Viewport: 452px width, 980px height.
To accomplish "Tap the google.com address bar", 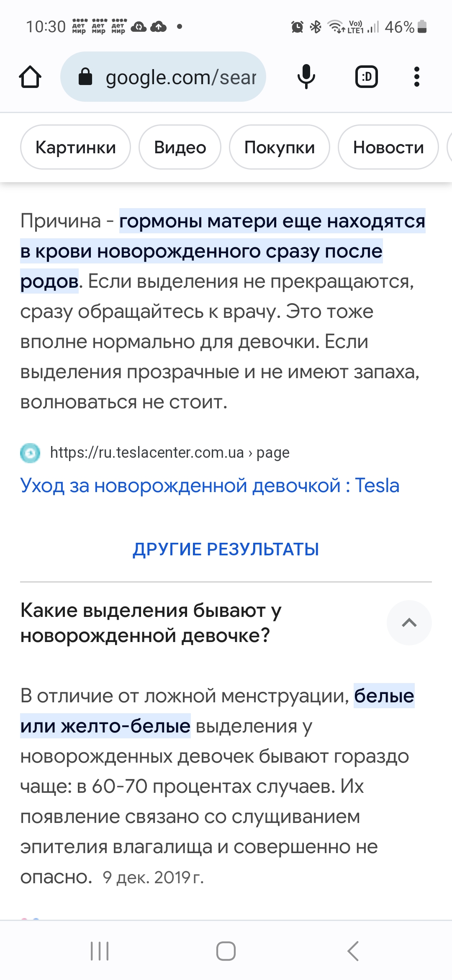I will click(163, 77).
